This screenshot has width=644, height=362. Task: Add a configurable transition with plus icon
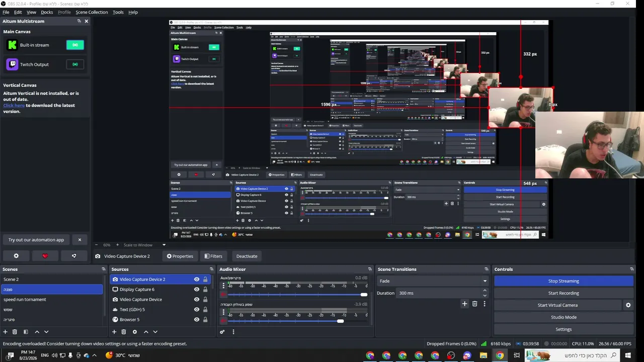tap(464, 304)
